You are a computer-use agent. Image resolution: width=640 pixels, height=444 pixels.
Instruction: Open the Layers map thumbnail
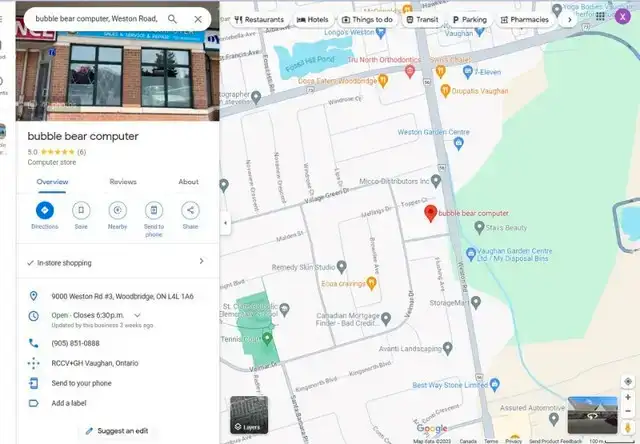pyautogui.click(x=249, y=415)
